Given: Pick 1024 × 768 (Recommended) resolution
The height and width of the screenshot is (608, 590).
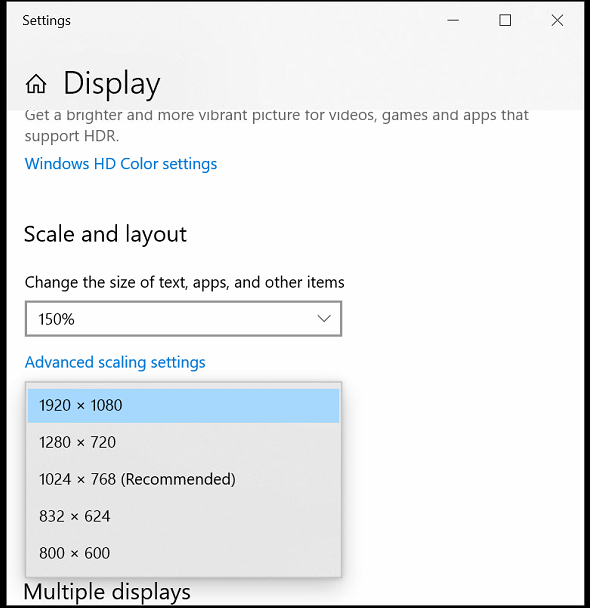Looking at the screenshot, I should coord(183,479).
